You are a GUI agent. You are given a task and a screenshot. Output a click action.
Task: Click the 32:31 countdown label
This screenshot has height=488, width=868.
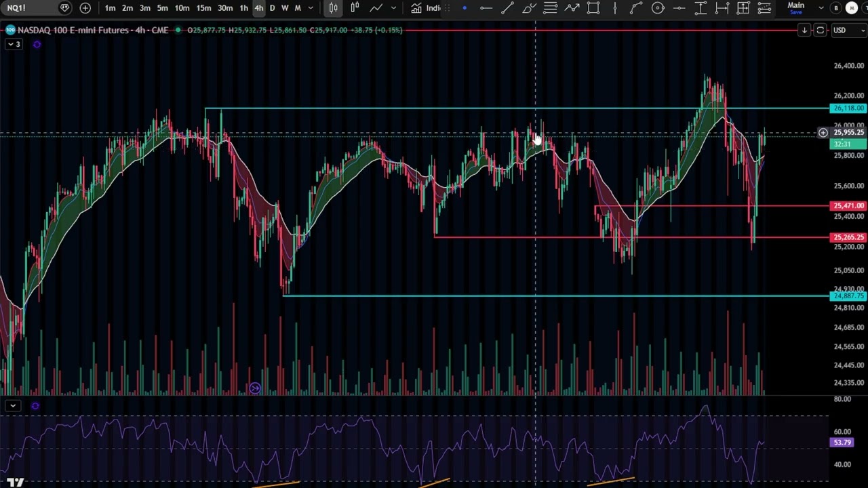(848, 144)
